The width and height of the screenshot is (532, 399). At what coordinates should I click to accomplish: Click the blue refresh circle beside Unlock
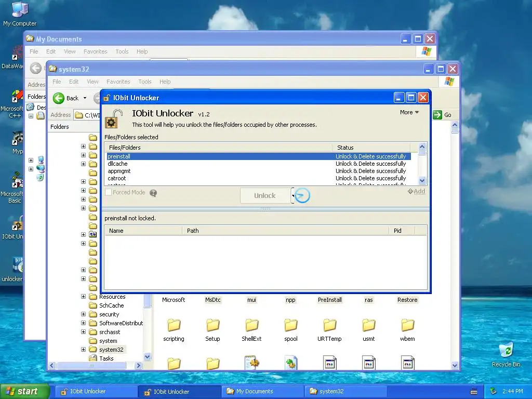[302, 195]
